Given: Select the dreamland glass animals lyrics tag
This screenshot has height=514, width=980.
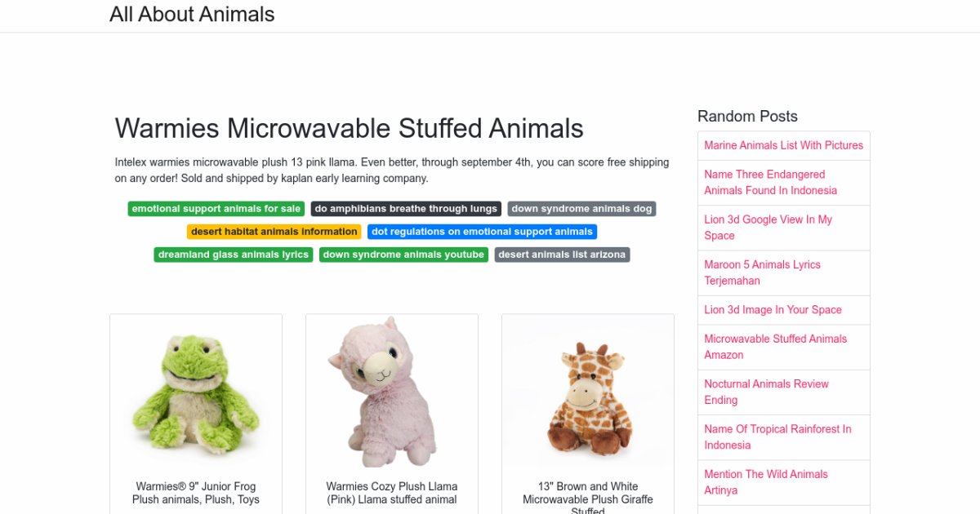Looking at the screenshot, I should 233,255.
